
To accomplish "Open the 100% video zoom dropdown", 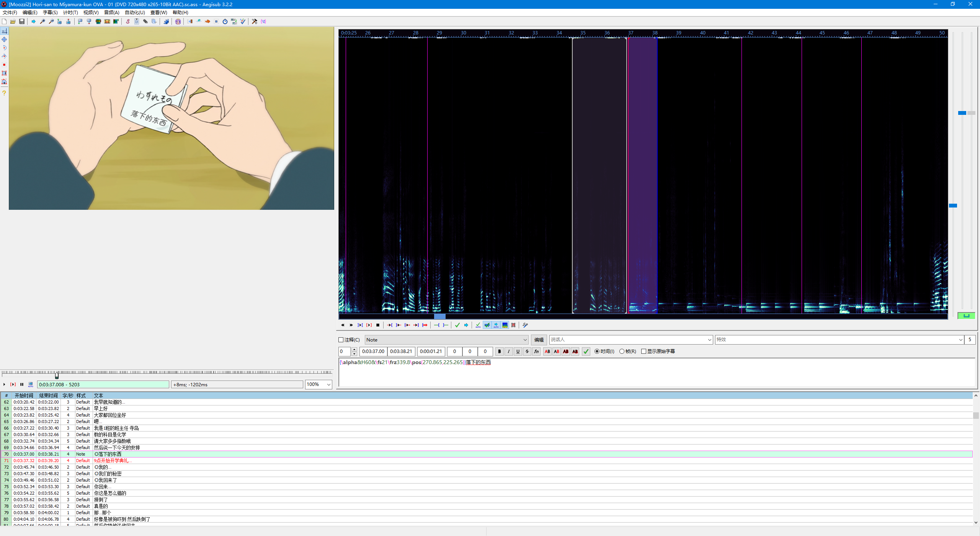I will [328, 384].
